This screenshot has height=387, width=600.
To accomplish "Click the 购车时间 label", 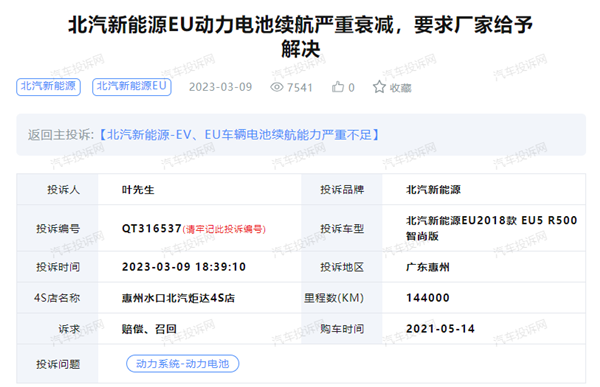I will 342,329.
